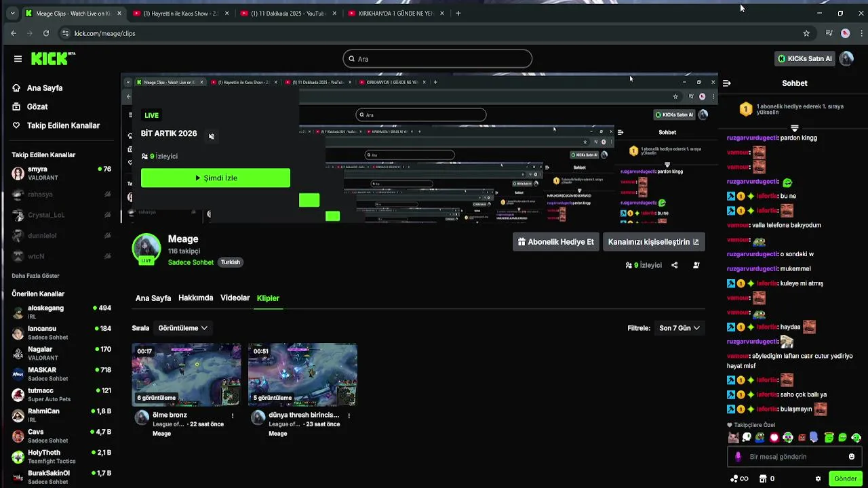Go to Ana Sayfa in left sidebar

click(x=37, y=88)
